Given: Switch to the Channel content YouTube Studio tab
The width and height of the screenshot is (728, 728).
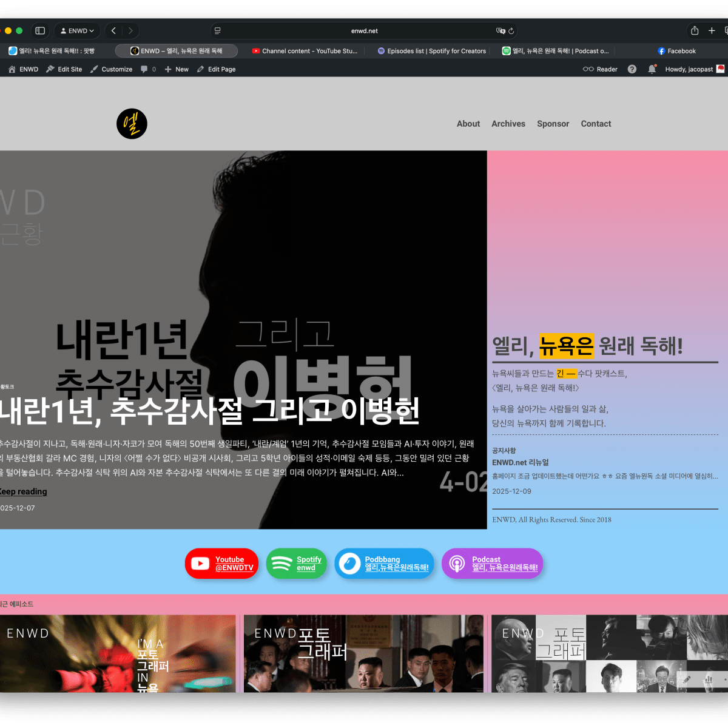Looking at the screenshot, I should click(305, 51).
